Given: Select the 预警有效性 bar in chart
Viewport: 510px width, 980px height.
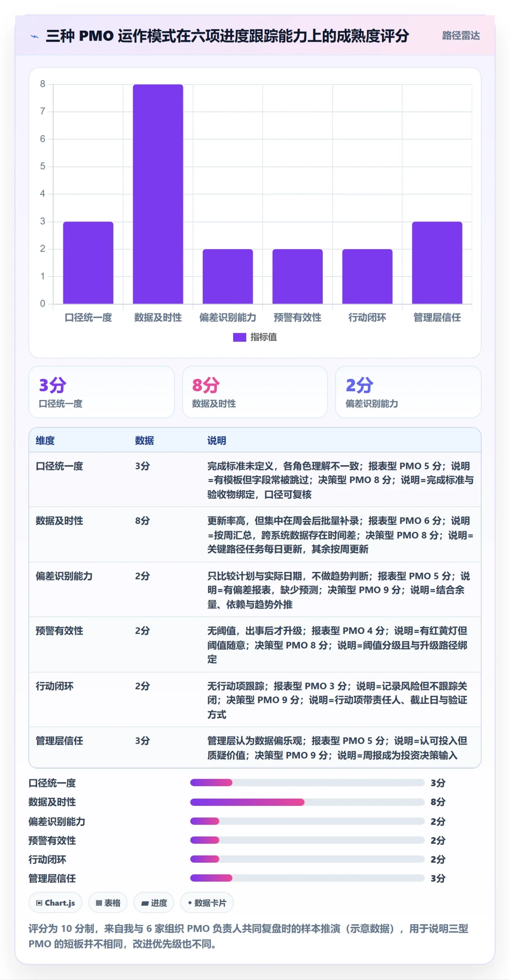Looking at the screenshot, I should pos(297,276).
